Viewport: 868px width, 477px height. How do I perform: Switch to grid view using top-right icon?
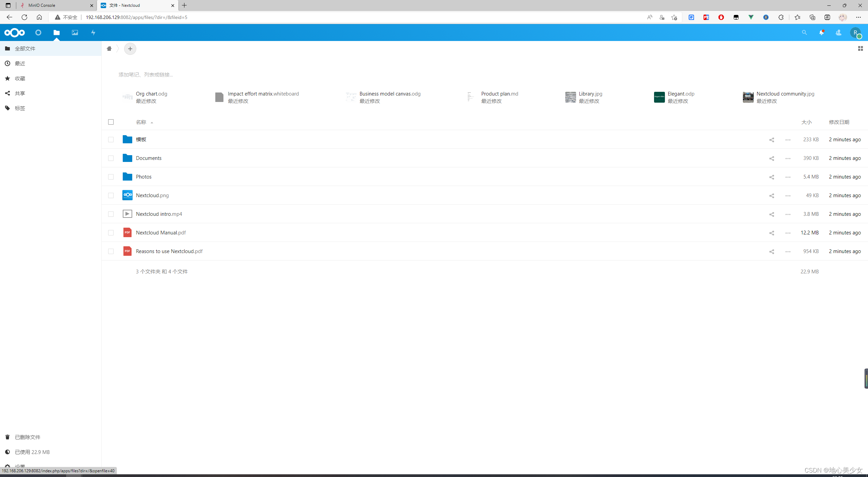pos(860,48)
